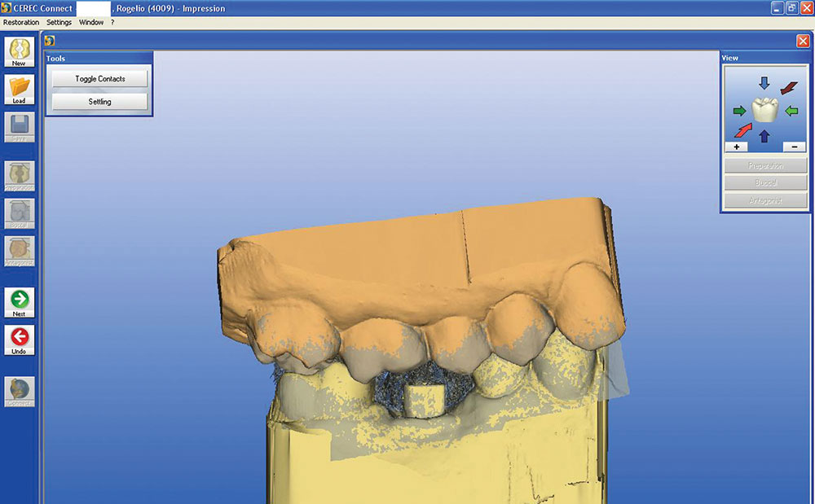Viewport: 815px width, 504px height.
Task: Click the Connect icon at the sidebar bottom
Action: (x=18, y=392)
